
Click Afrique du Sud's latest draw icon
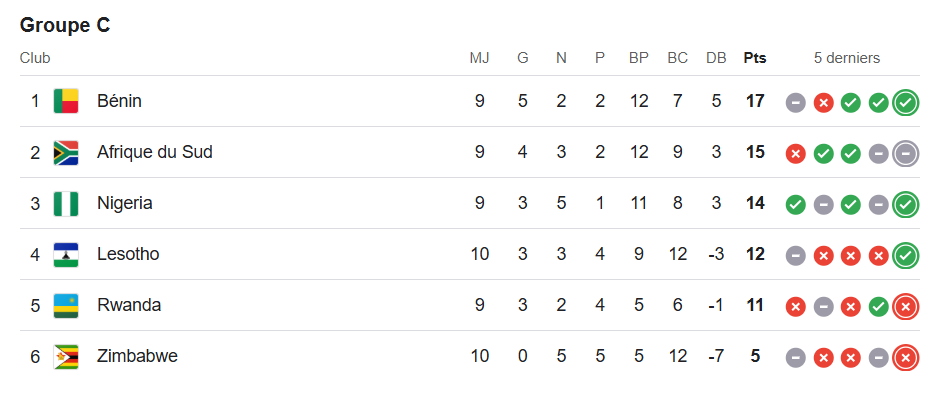pyautogui.click(x=906, y=153)
